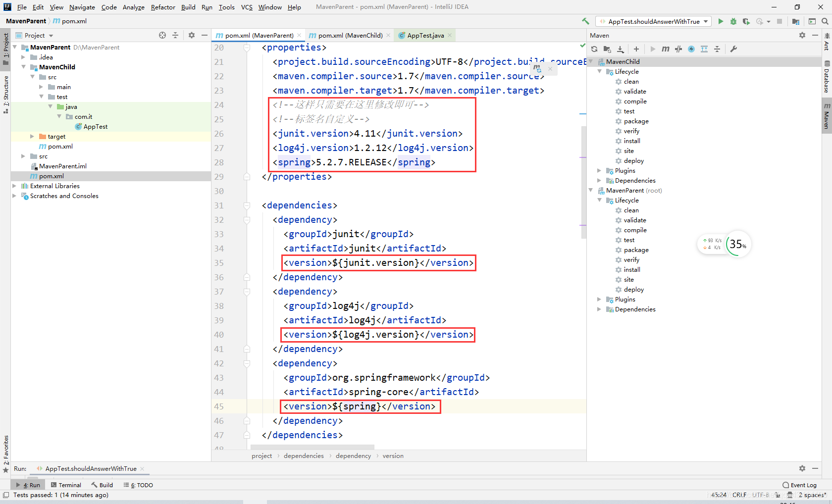
Task: Open Run panel gear settings
Action: (x=802, y=468)
